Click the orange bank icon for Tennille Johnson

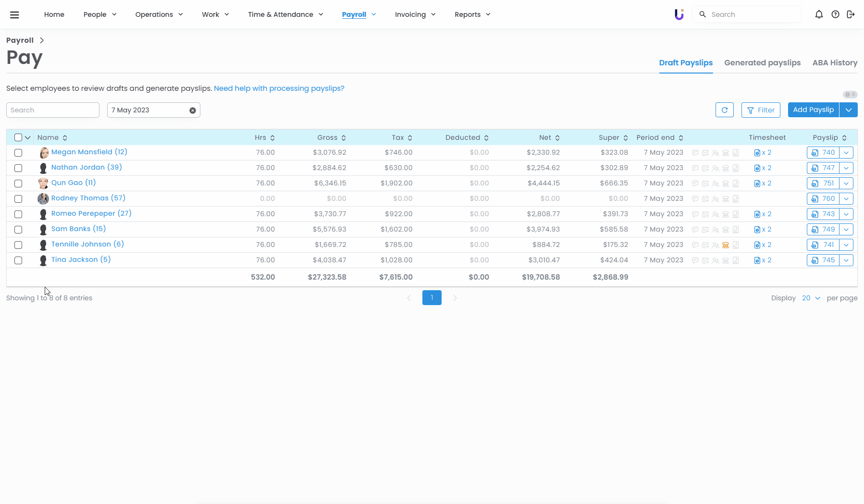726,245
